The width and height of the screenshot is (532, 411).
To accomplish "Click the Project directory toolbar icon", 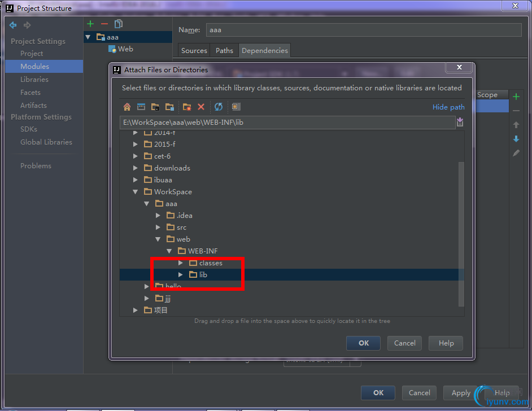I will (x=155, y=107).
